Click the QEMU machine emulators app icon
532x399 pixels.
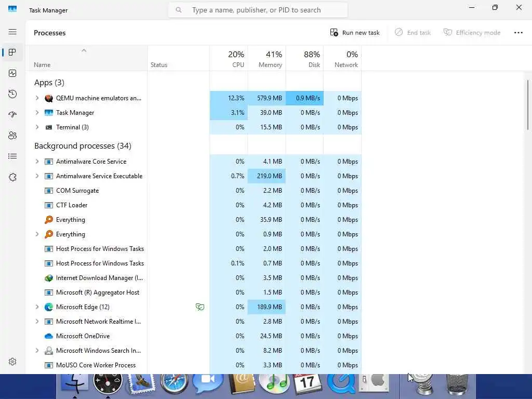[49, 98]
